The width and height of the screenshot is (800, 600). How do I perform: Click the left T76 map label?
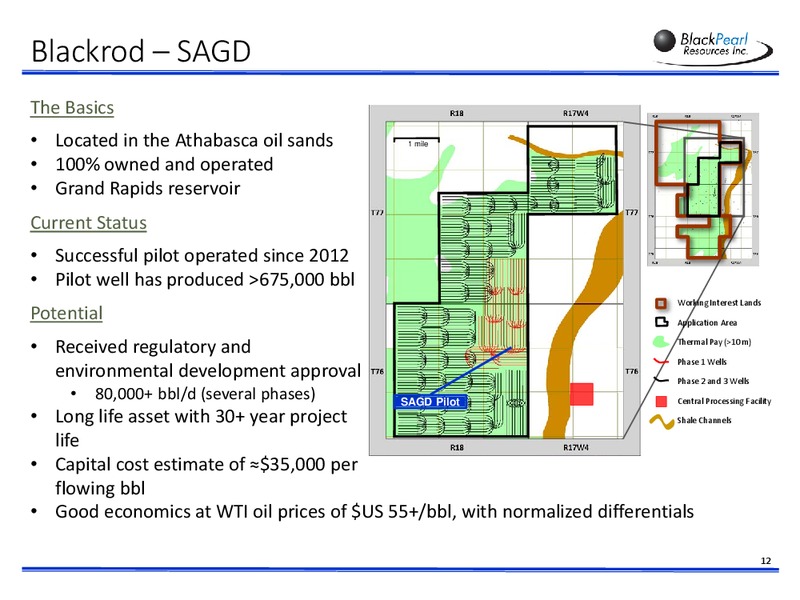pyautogui.click(x=377, y=371)
